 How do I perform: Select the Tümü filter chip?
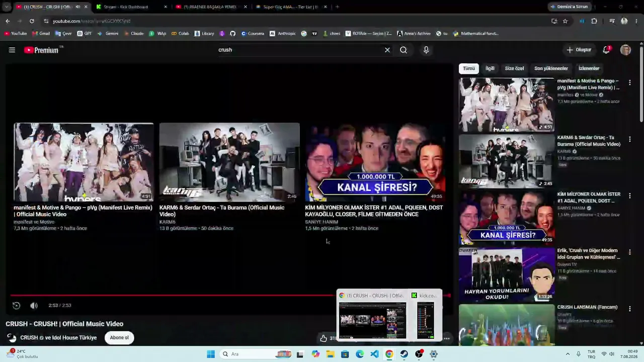(468, 68)
